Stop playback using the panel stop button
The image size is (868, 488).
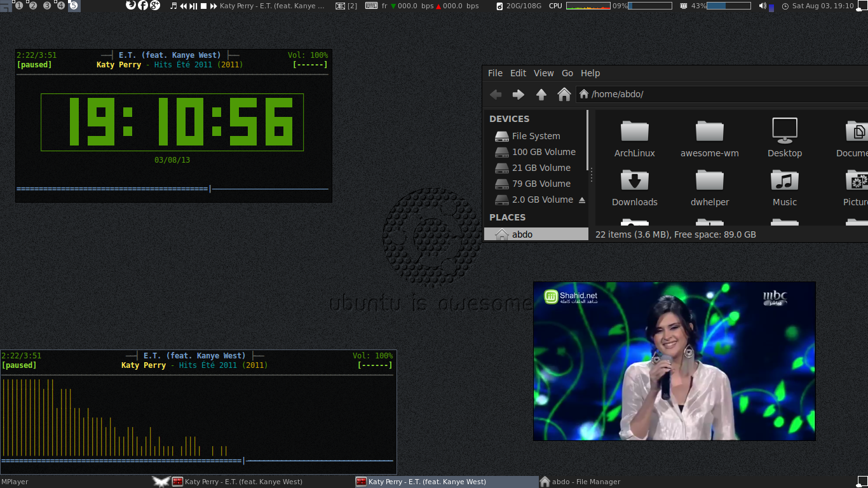tap(203, 6)
